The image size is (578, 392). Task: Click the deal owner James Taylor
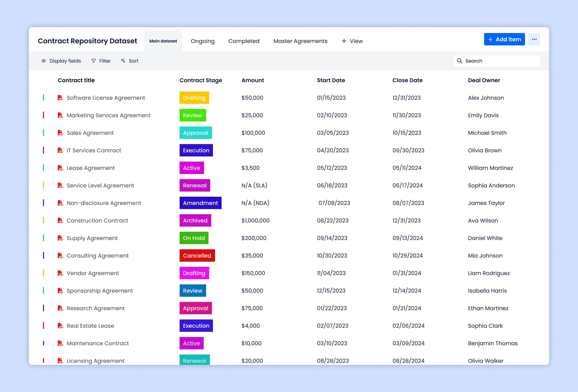point(486,203)
